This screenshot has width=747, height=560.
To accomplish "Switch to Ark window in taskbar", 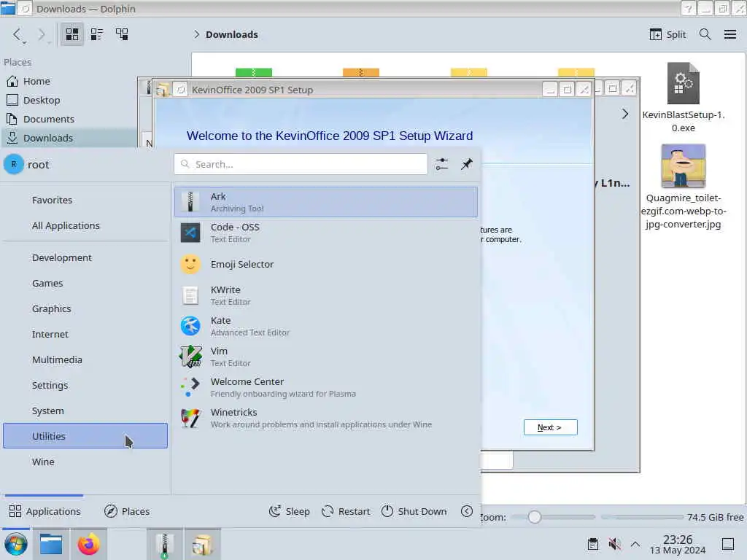I will (164, 544).
